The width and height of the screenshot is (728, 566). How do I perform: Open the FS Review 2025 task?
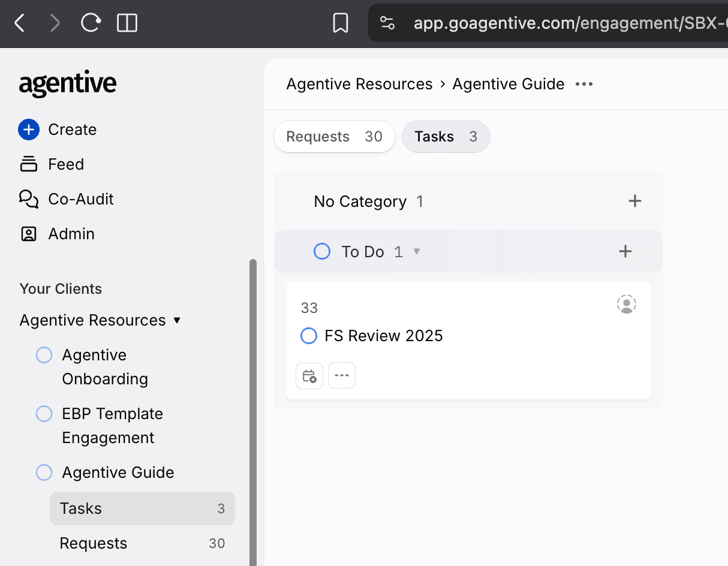[x=384, y=336]
